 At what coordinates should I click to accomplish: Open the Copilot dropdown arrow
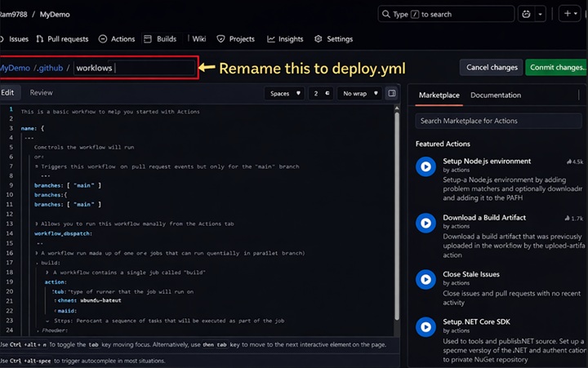[541, 14]
